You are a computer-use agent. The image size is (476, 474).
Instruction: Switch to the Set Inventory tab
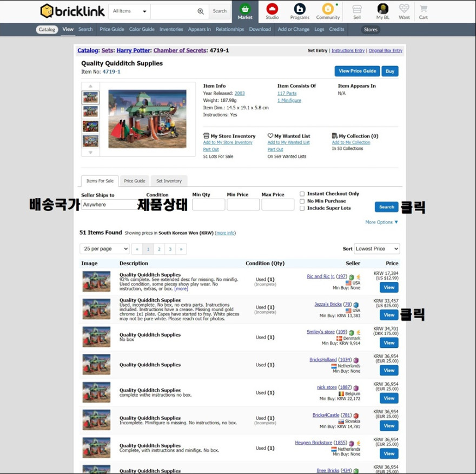(x=169, y=181)
